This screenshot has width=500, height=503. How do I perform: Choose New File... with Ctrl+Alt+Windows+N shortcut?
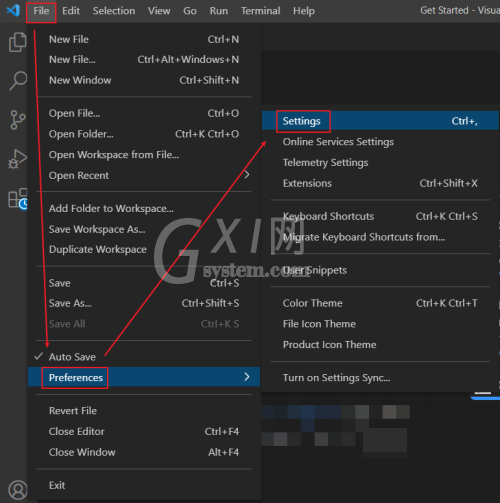(x=144, y=60)
